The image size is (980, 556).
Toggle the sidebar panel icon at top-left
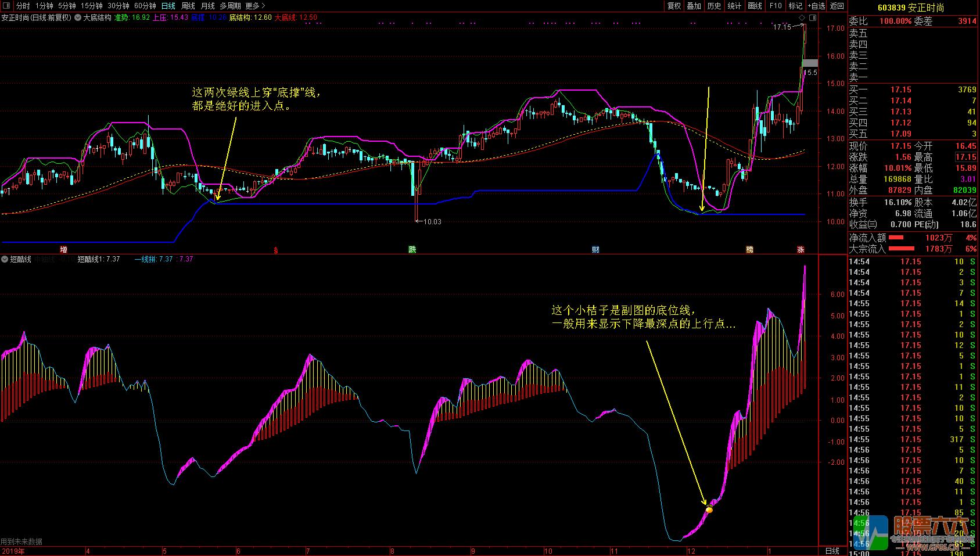coord(6,6)
